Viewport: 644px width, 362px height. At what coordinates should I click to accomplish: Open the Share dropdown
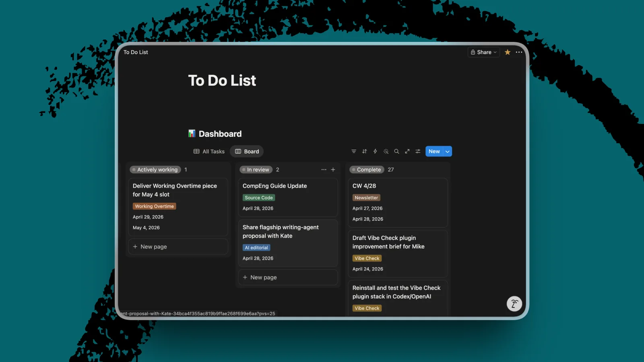pos(484,52)
